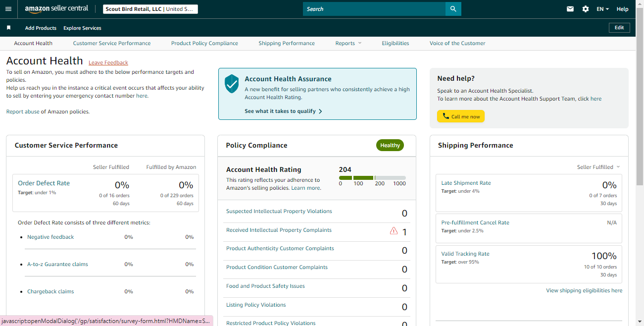Open the settings gear icon
The image size is (644, 326).
586,9
